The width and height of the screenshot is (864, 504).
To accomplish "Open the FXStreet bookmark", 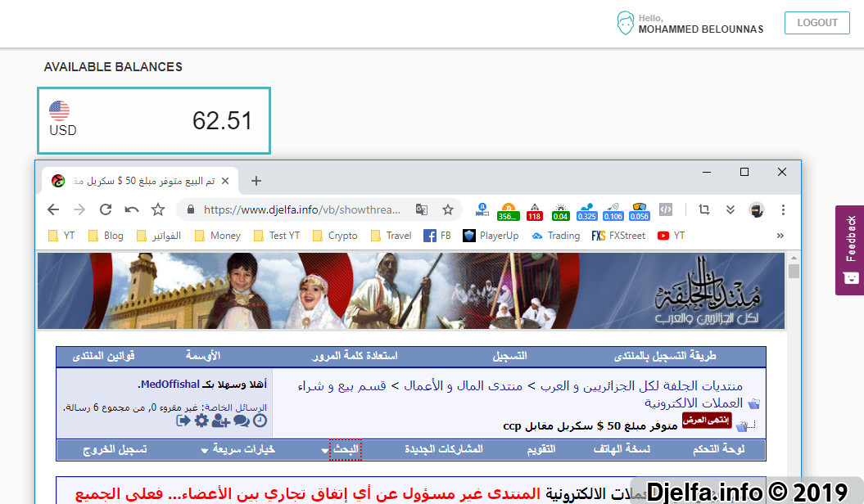I will [x=618, y=236].
